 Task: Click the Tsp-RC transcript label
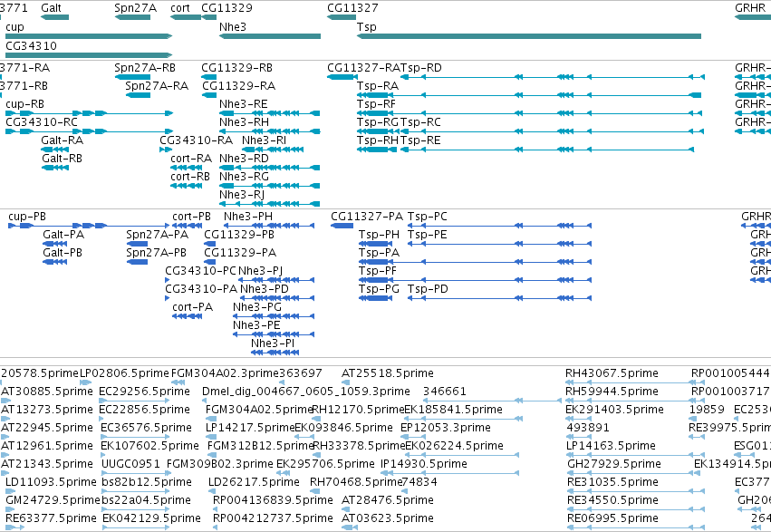(420, 122)
